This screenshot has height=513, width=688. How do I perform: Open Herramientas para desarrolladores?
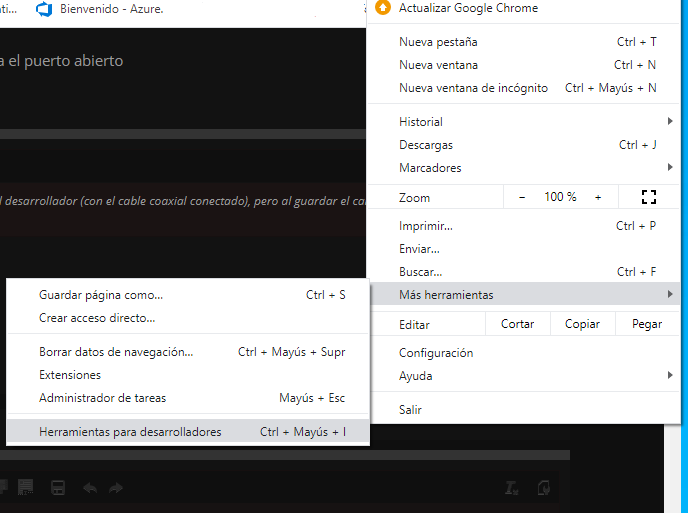[130, 432]
